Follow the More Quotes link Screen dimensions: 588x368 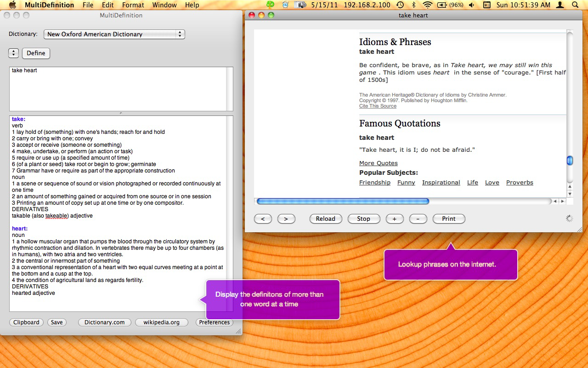point(378,163)
